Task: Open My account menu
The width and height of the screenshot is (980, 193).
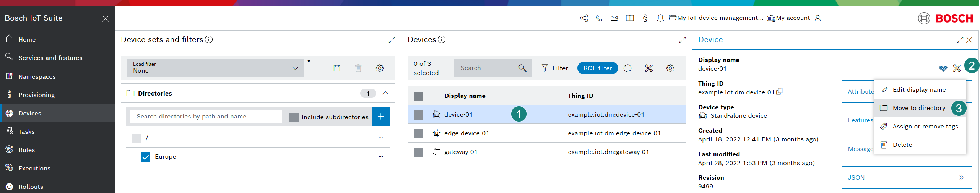Action: pos(788,18)
